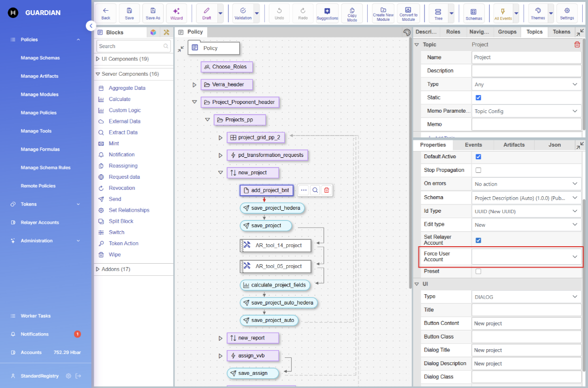Enable the Stop Propagation checkbox
Screen dimensions: 588x388
478,170
